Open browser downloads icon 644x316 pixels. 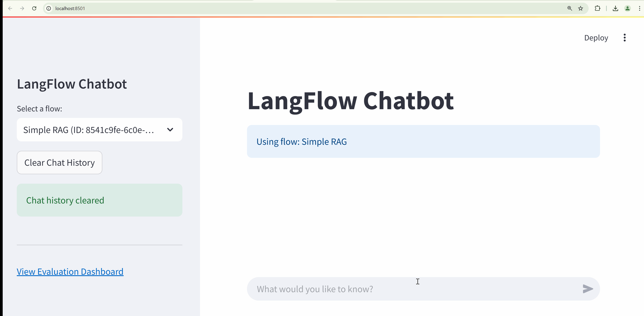click(x=615, y=8)
